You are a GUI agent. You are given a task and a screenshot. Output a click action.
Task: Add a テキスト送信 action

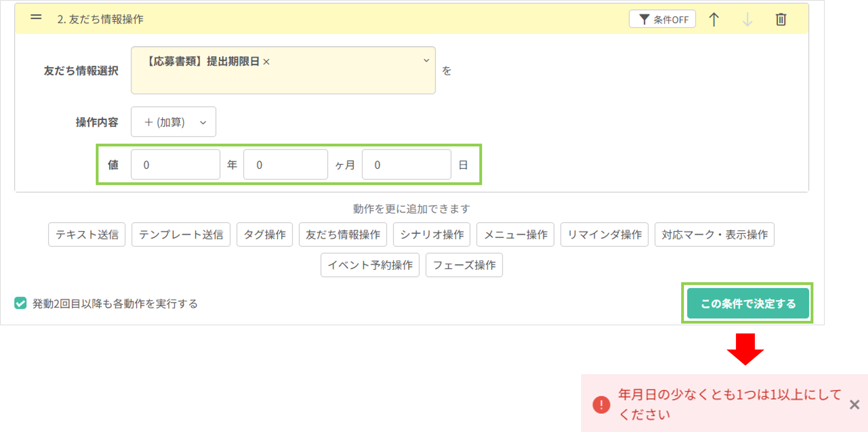tap(87, 235)
